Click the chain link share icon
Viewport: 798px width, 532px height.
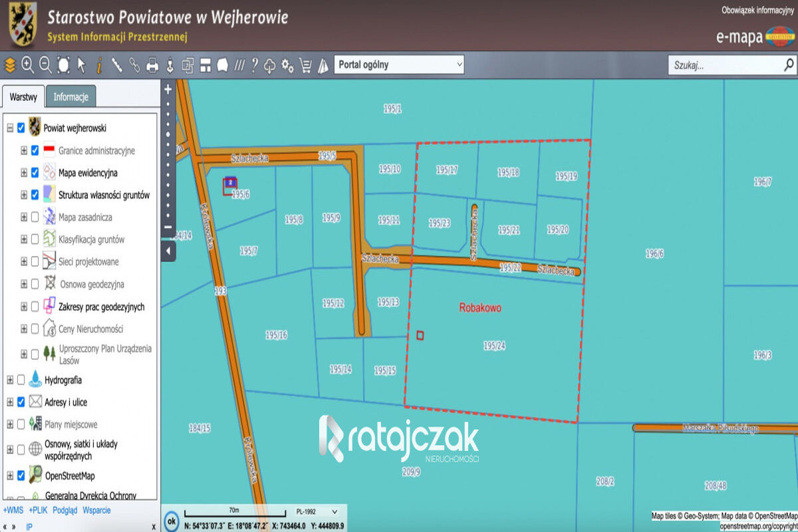coord(135,65)
